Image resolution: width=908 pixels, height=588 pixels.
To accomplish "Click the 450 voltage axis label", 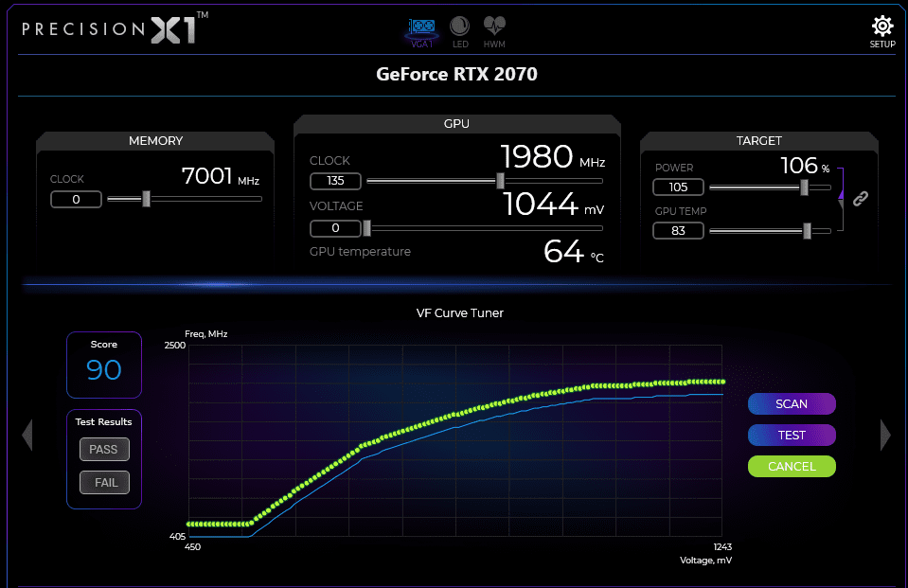I will tap(192, 547).
